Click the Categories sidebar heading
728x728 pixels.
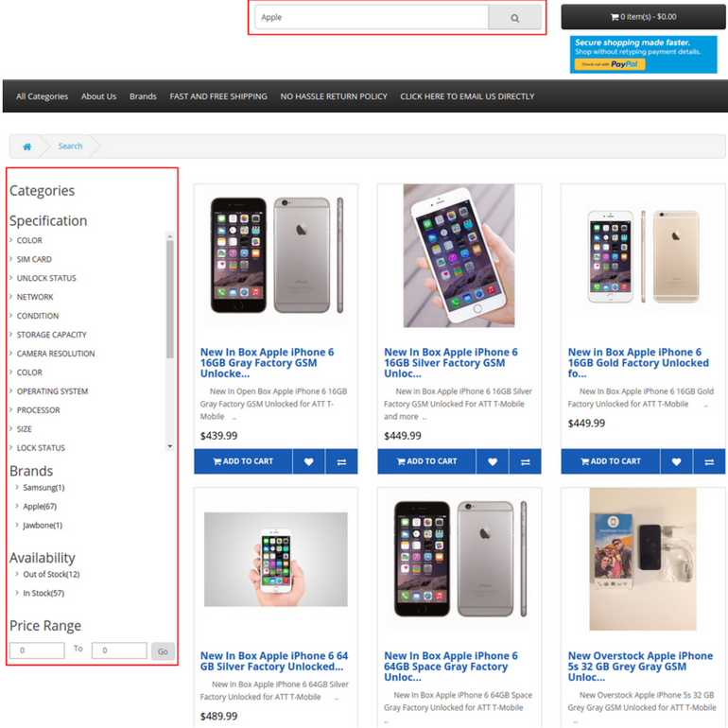click(42, 191)
